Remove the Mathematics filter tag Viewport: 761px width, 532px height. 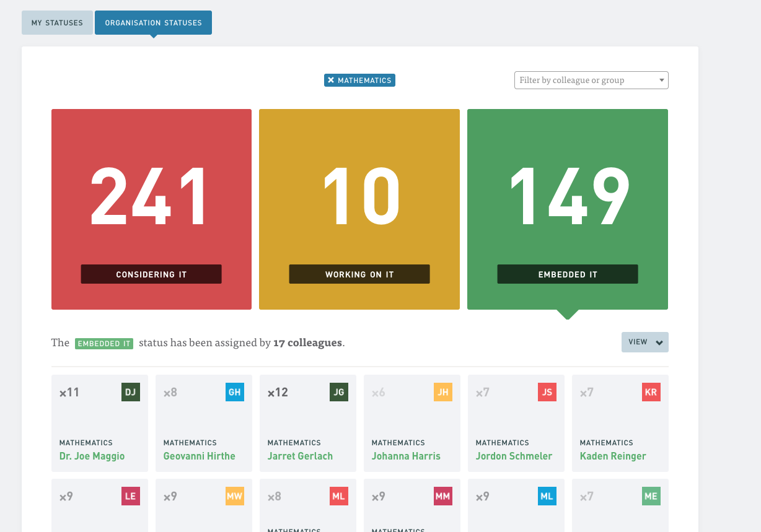click(331, 81)
